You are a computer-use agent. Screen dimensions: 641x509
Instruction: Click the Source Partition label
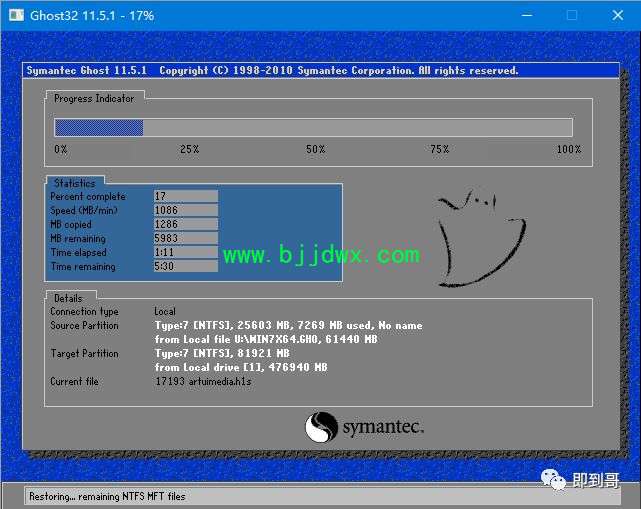(x=84, y=325)
